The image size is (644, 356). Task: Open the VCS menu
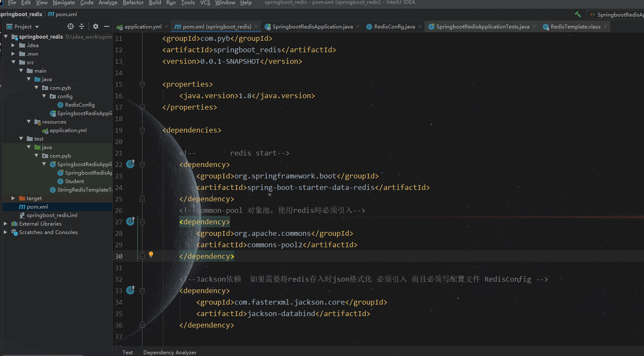(205, 3)
